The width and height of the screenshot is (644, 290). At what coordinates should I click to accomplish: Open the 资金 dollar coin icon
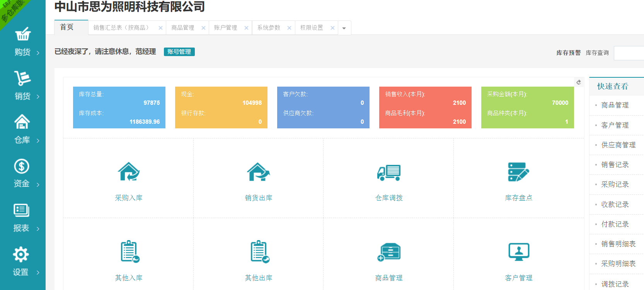(x=22, y=166)
